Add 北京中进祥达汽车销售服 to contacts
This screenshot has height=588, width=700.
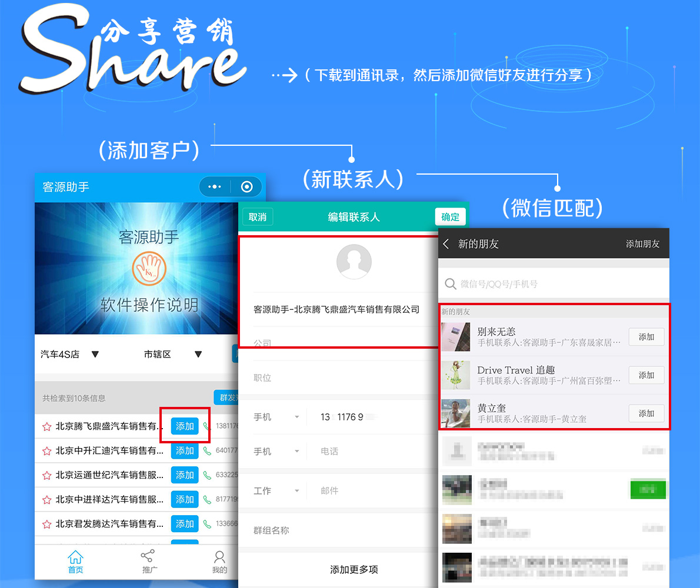[x=185, y=500]
